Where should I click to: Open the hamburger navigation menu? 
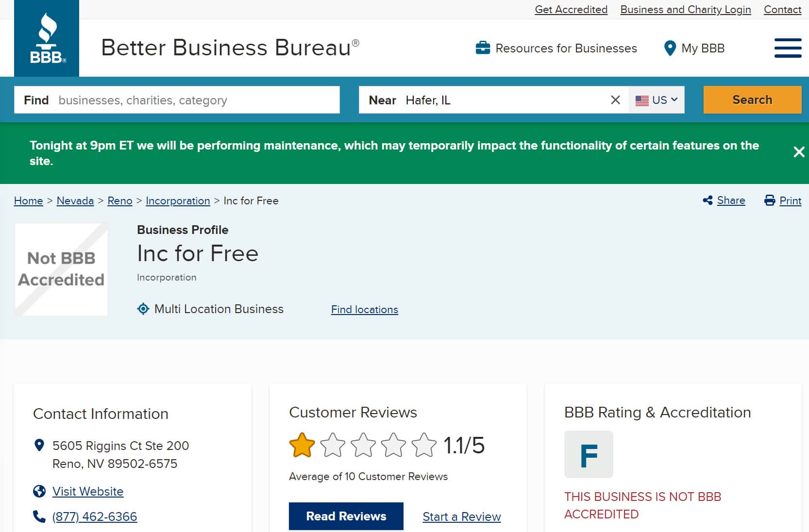click(x=787, y=48)
